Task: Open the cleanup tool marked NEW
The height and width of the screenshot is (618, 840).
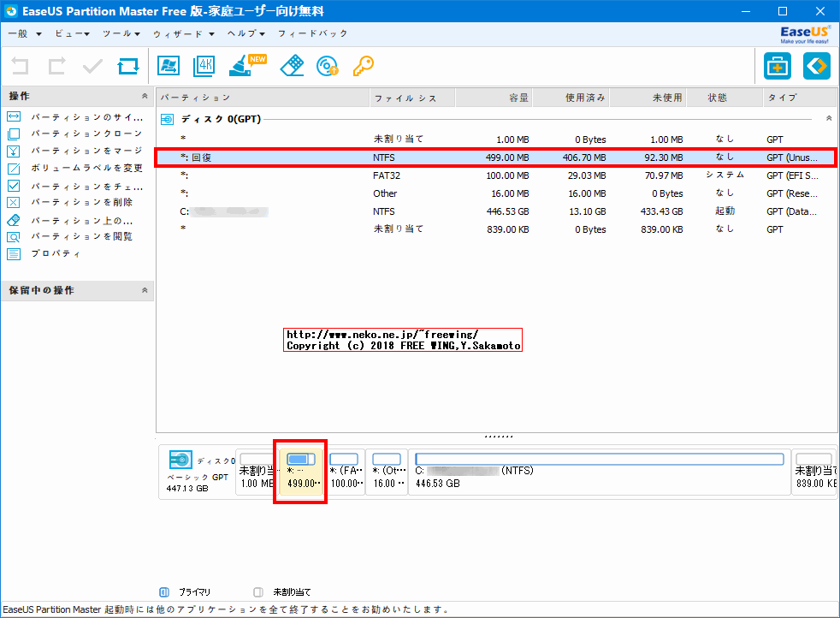Action: pyautogui.click(x=242, y=68)
